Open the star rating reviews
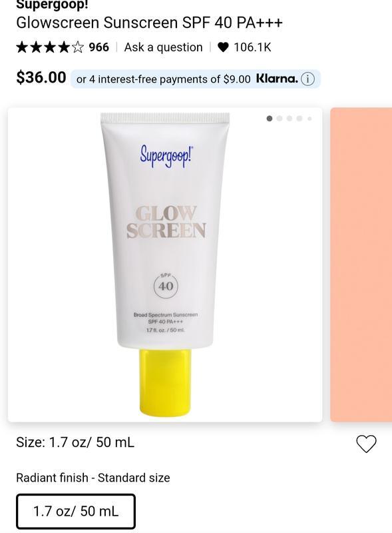The image size is (392, 533). click(50, 47)
